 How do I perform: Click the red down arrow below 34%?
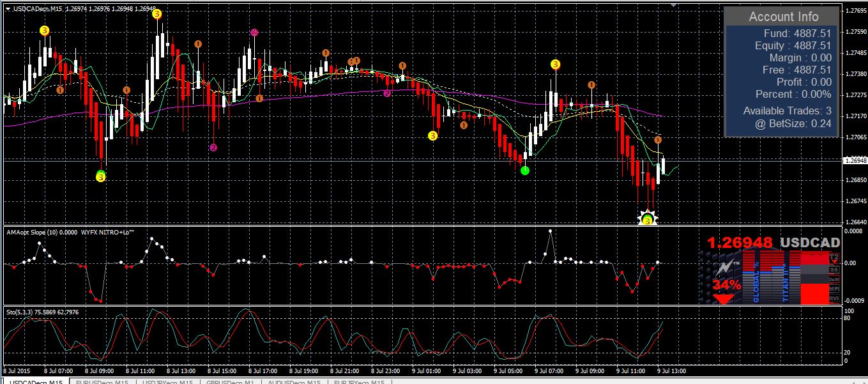click(723, 298)
